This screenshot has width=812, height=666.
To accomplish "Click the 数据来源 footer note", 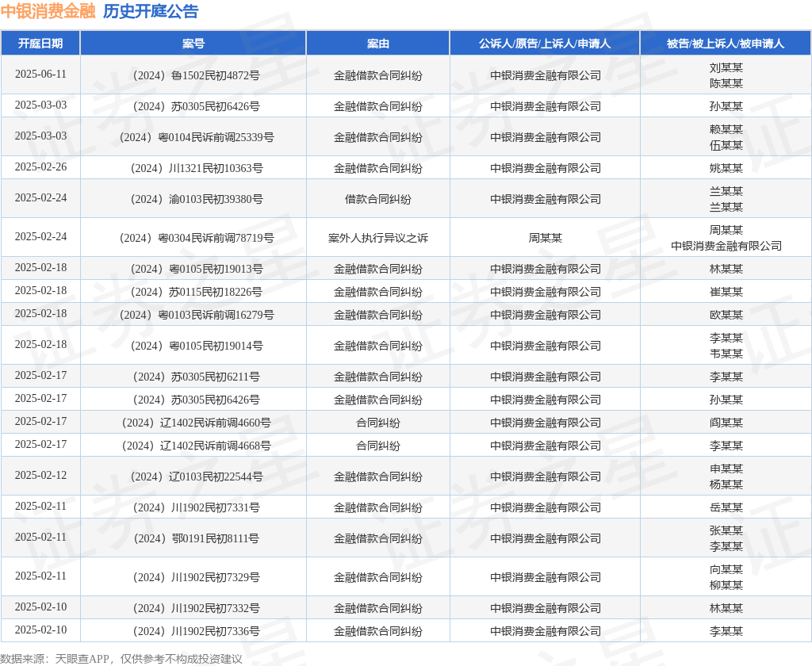I will point(121,659).
